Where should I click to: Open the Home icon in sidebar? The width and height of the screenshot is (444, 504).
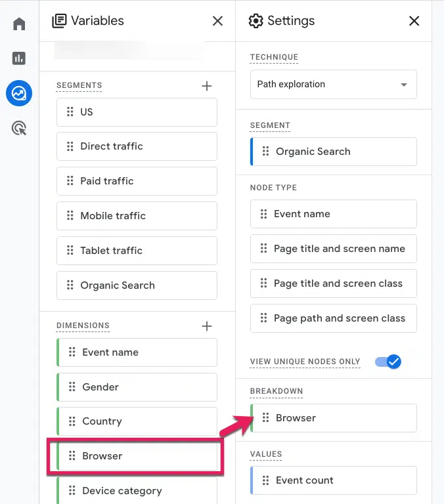[x=19, y=24]
